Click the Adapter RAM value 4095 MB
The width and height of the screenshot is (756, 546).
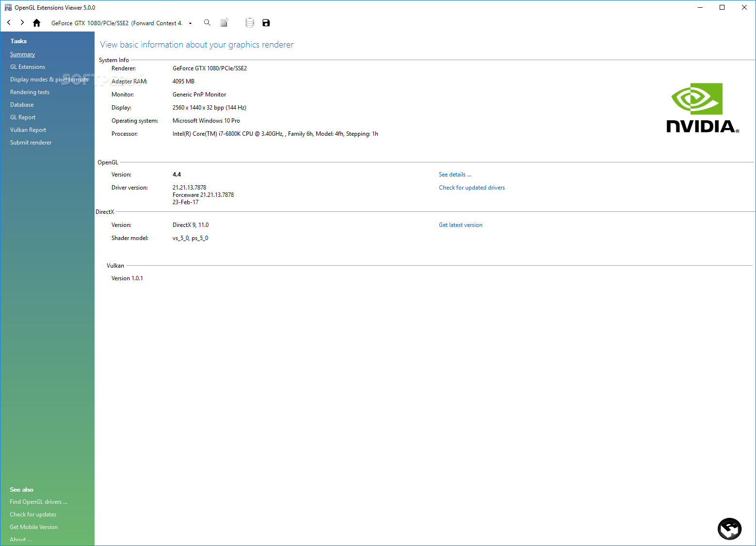(x=183, y=81)
